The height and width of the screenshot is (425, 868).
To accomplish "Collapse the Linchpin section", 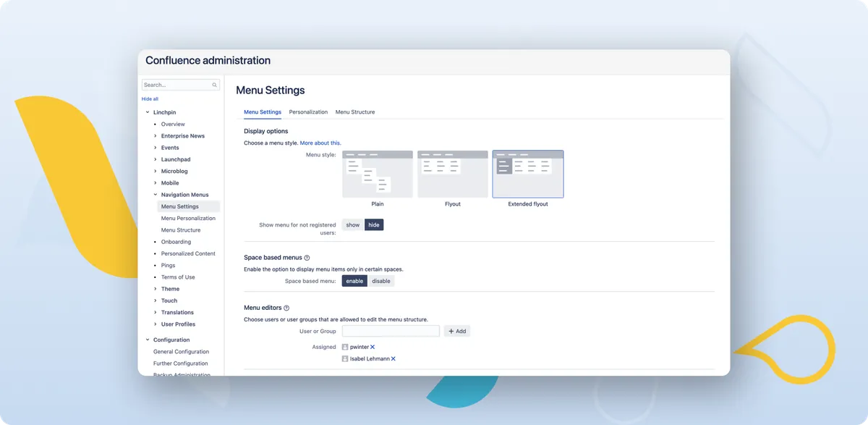I will coord(148,112).
